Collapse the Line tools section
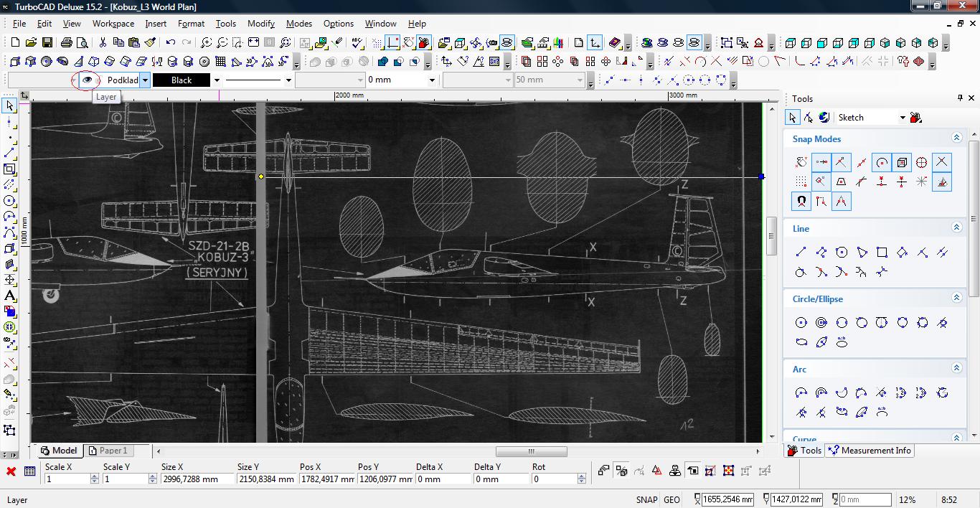 click(x=956, y=227)
